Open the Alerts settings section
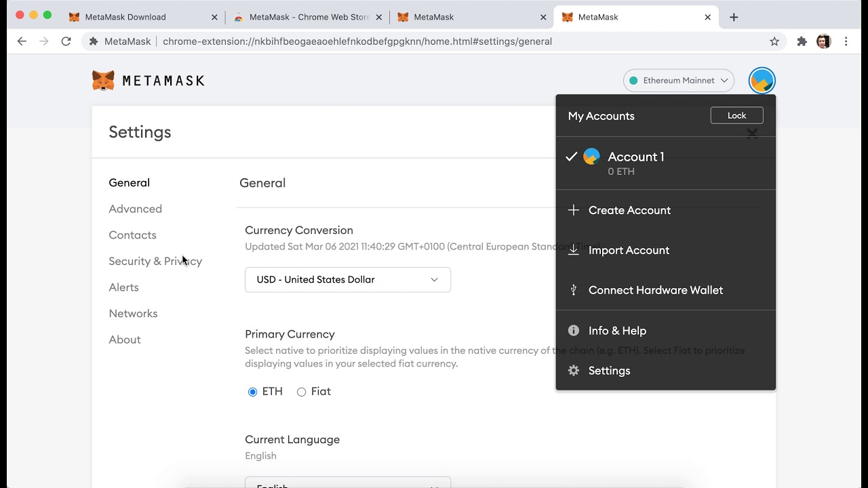The height and width of the screenshot is (488, 868). coord(124,287)
